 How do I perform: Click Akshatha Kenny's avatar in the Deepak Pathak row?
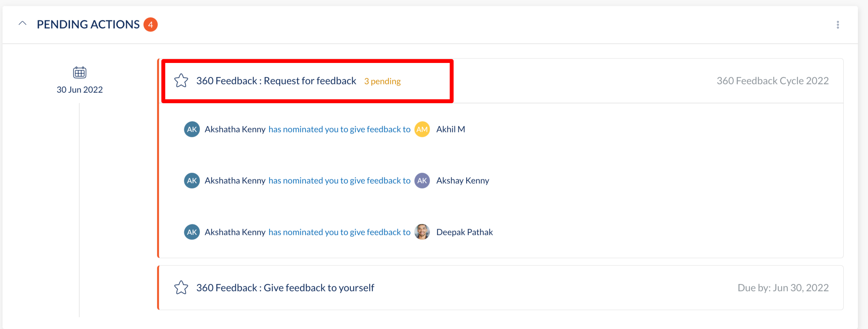tap(192, 232)
